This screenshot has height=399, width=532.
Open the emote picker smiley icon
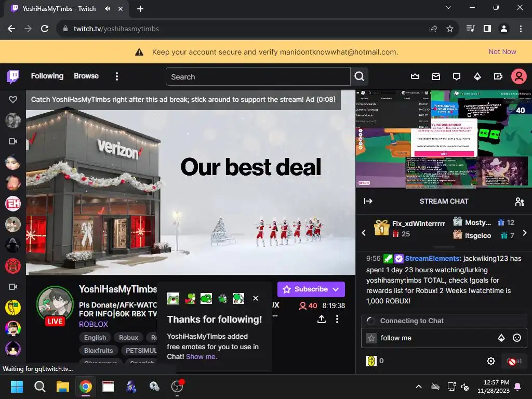pyautogui.click(x=517, y=338)
